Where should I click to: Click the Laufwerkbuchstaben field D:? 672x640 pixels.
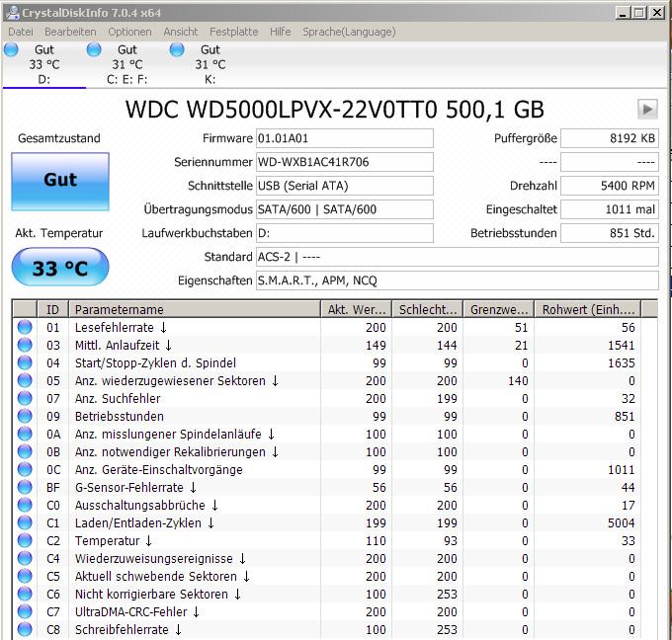(345, 233)
